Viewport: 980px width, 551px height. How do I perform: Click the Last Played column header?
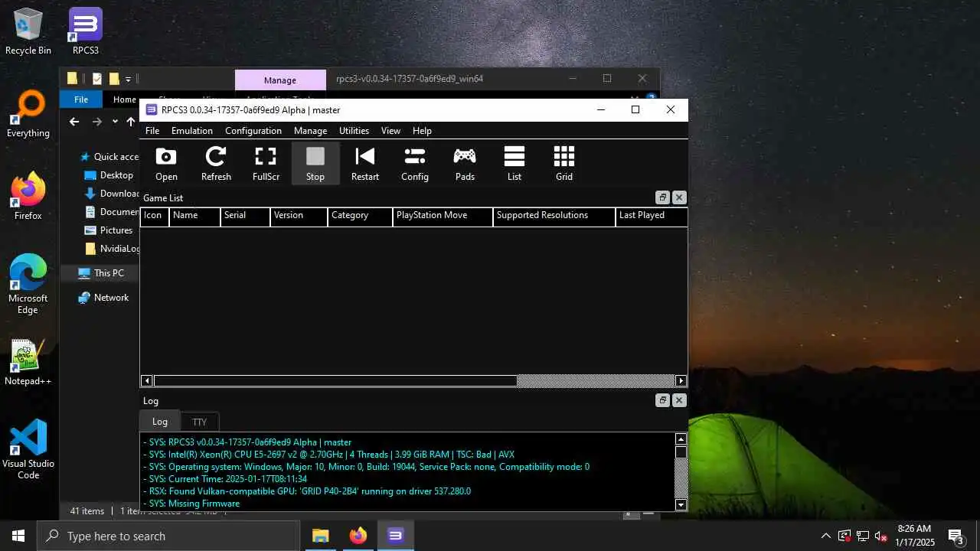coord(651,217)
